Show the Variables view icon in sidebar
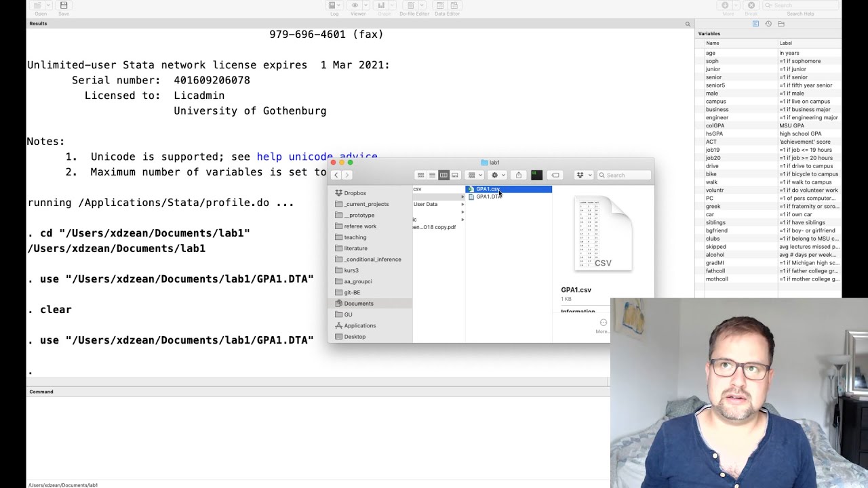This screenshot has width=868, height=488. point(755,24)
